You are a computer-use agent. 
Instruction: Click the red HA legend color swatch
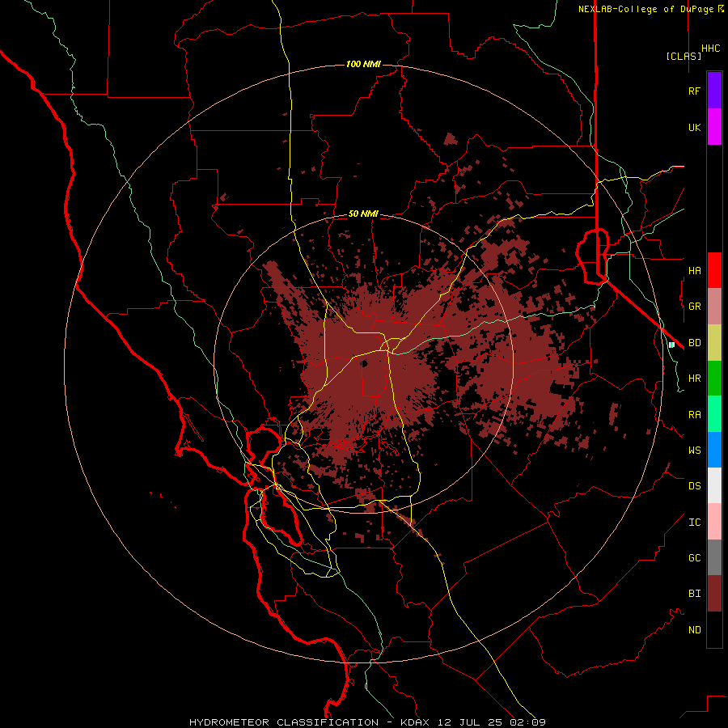714,270
